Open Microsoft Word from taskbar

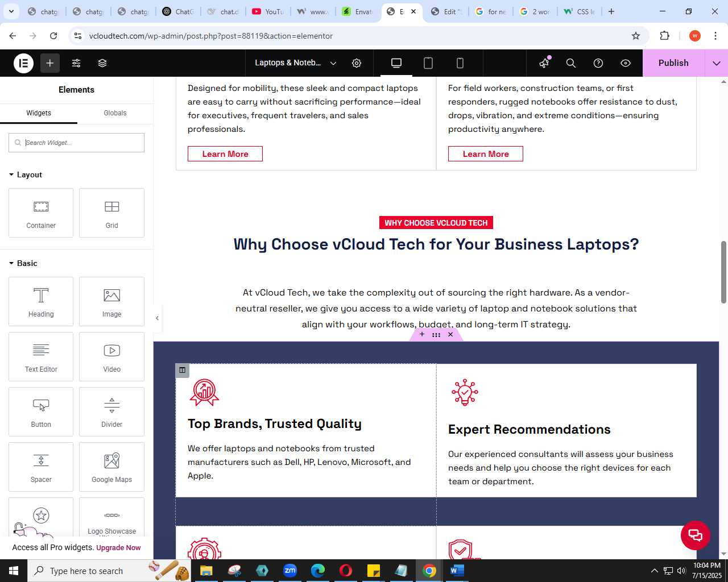457,571
